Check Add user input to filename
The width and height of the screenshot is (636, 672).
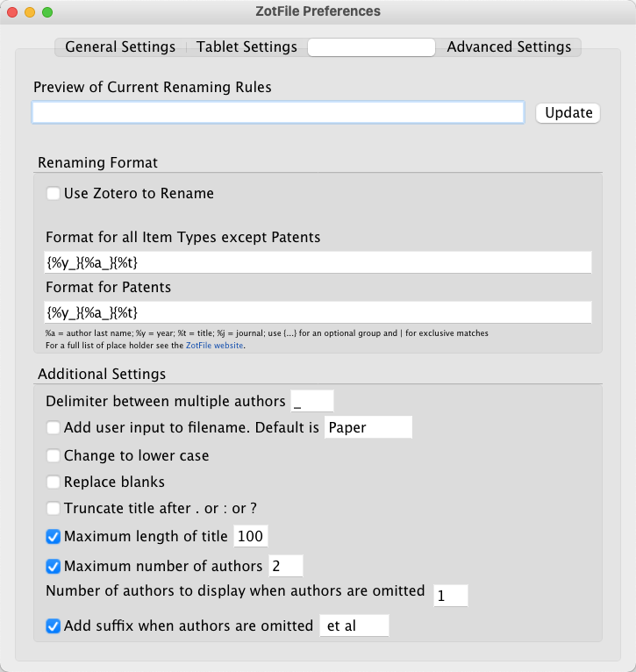tap(54, 428)
